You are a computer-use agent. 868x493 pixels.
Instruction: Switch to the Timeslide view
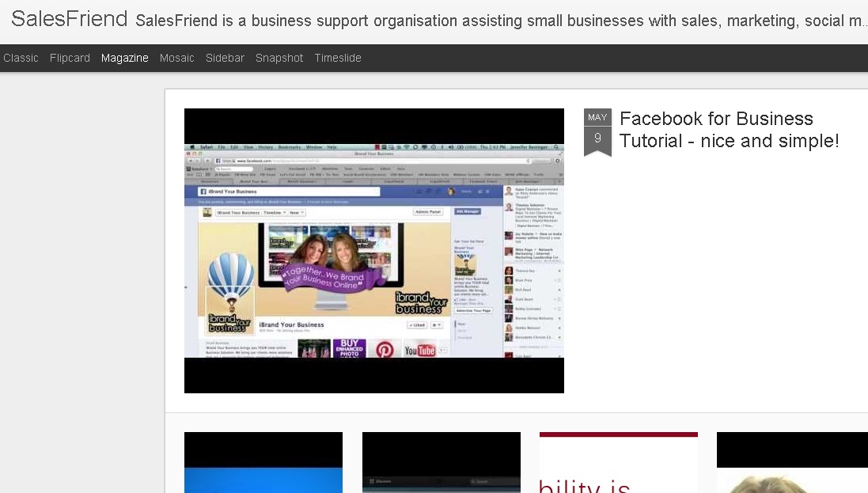click(x=338, y=59)
